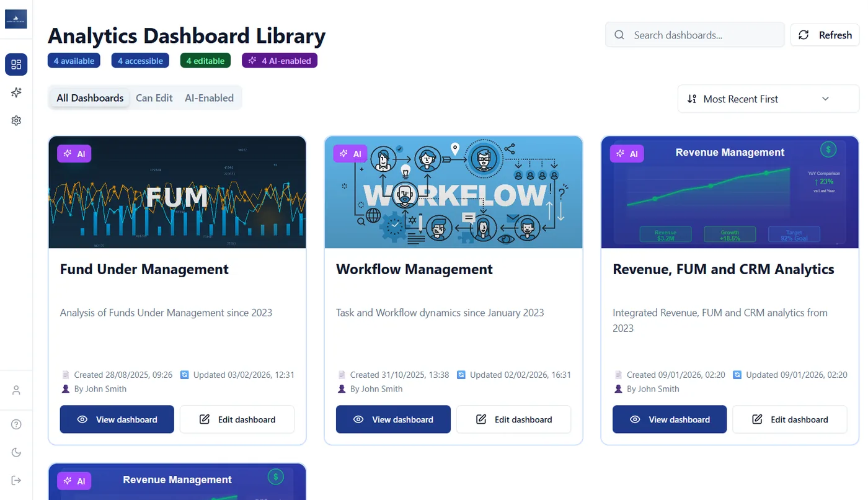The height and width of the screenshot is (500, 868).
Task: Switch to the Can Edit tab
Action: point(154,98)
